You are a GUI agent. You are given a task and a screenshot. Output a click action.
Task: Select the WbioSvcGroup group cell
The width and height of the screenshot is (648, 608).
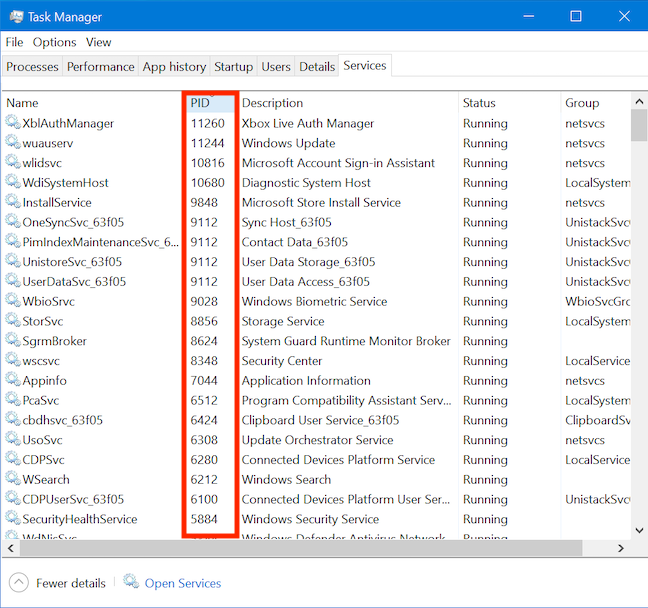[598, 301]
